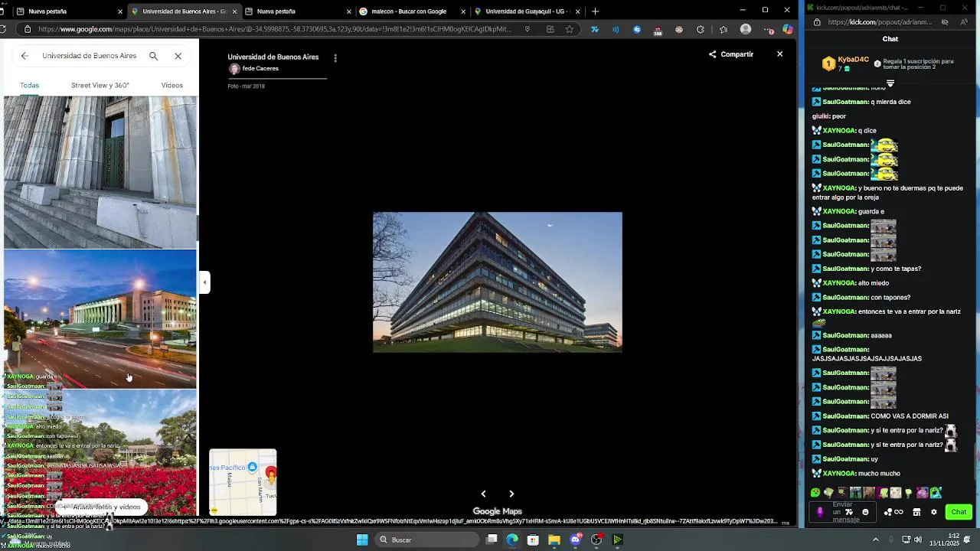
Task: Open KybaD4C top gifter entry
Action: point(845,64)
